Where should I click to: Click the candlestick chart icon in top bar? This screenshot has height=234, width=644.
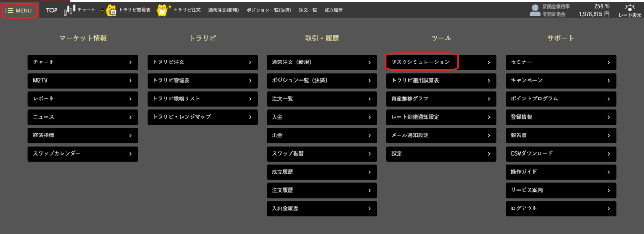[69, 10]
